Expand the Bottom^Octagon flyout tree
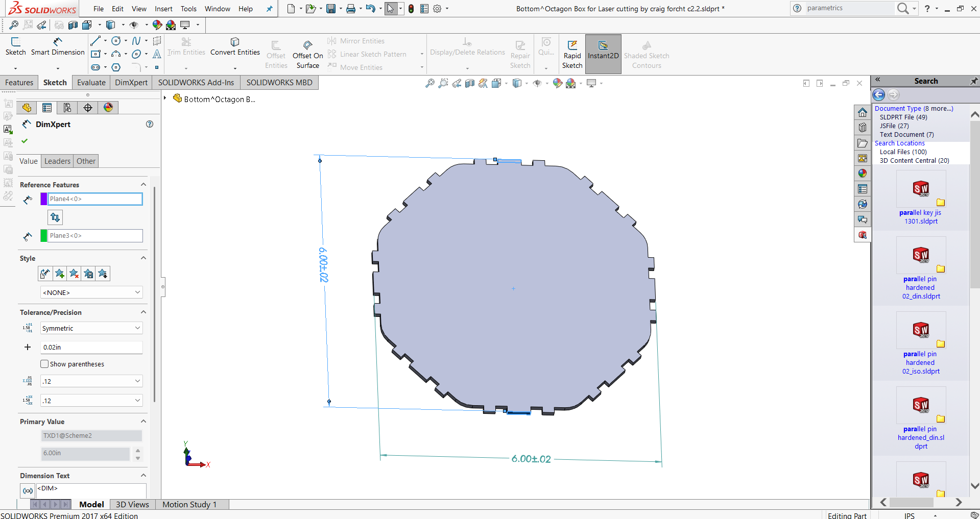 click(165, 98)
